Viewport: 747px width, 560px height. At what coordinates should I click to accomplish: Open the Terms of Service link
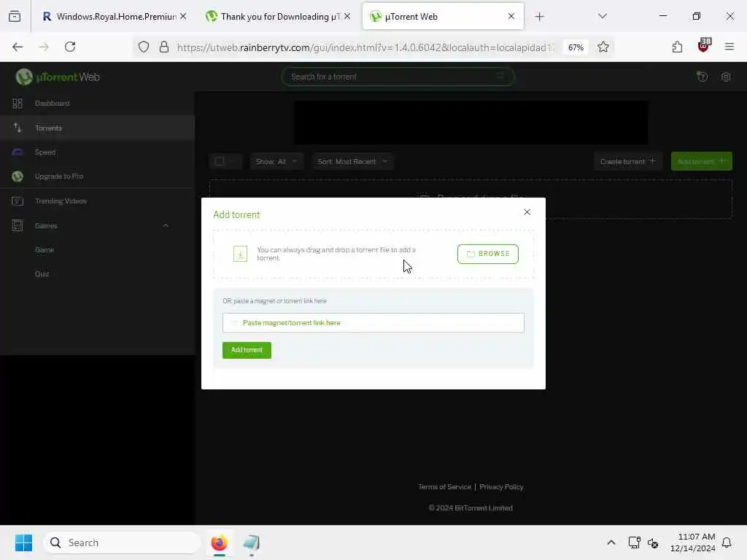(x=444, y=486)
